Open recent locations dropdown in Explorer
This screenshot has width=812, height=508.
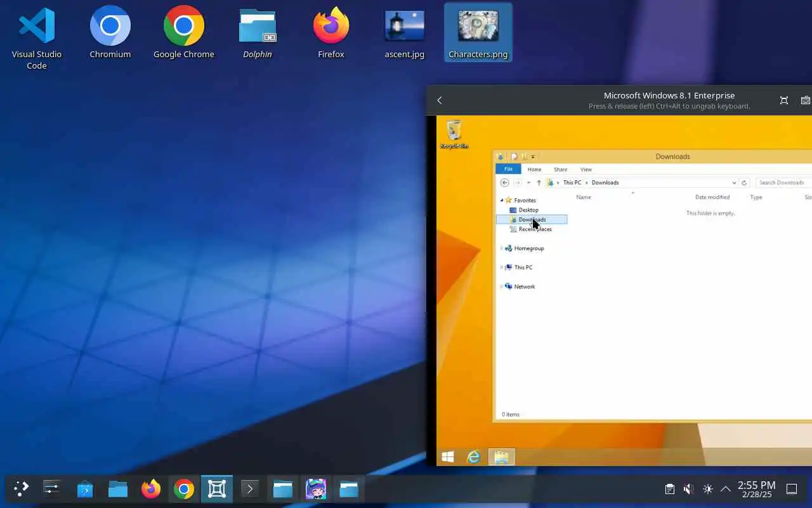(x=528, y=182)
